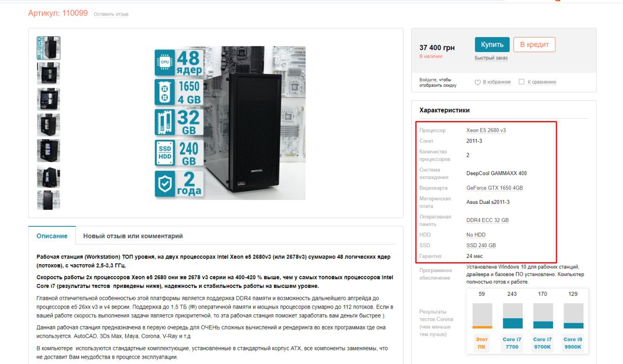This screenshot has width=623, height=364.
Task: Click the В кредит button
Action: [x=534, y=44]
